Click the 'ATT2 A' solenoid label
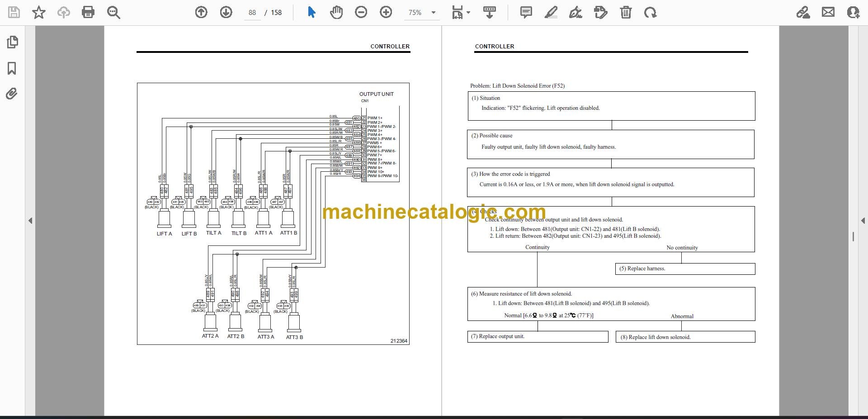Image resolution: width=868 pixels, height=419 pixels. [x=210, y=336]
